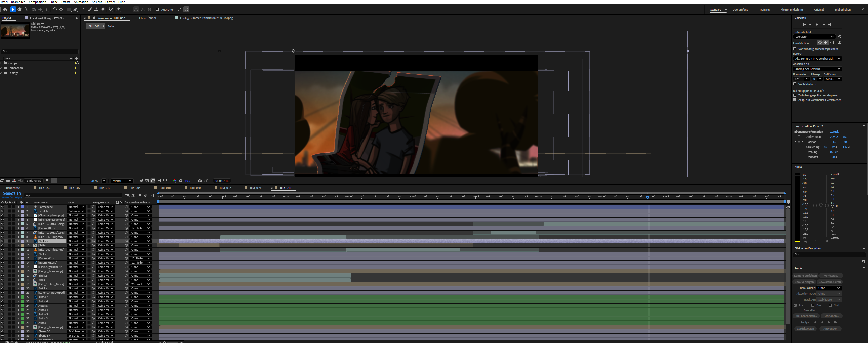Open the show channel color icon

(175, 181)
